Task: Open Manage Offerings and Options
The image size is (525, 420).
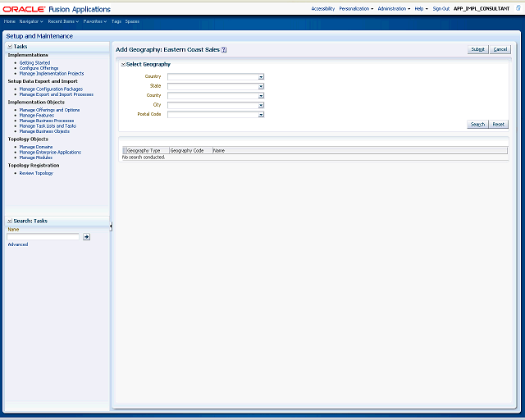Action: pos(49,110)
